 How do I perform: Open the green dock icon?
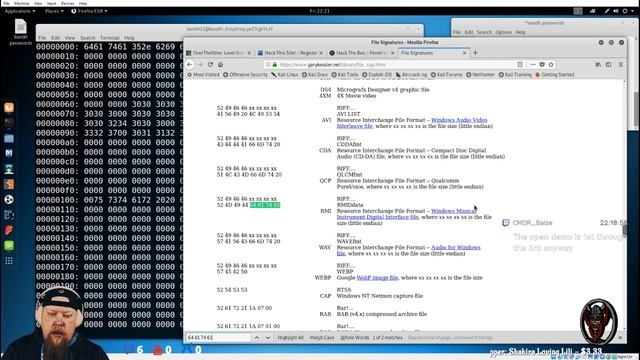click(9, 245)
